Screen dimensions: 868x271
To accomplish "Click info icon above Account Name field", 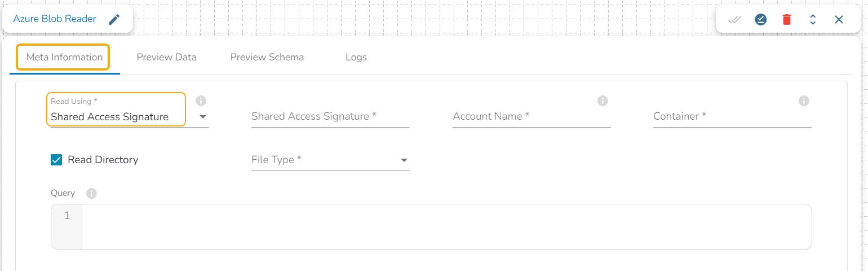I will [603, 101].
